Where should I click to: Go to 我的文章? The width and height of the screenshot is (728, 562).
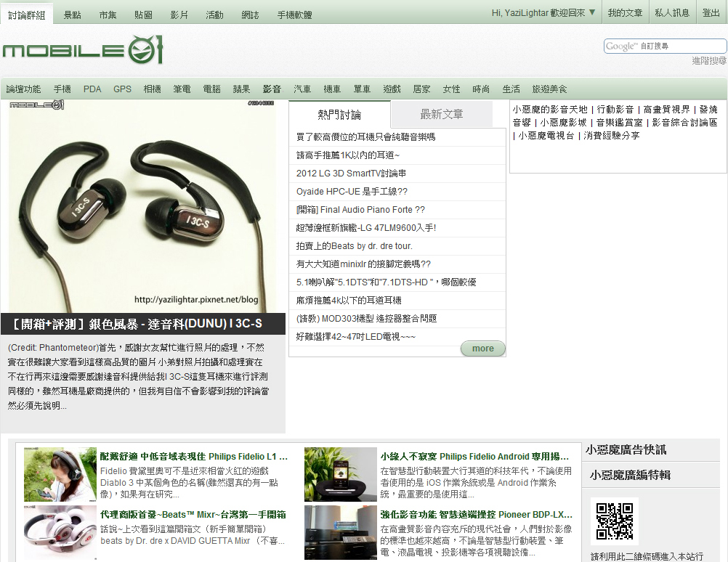[x=625, y=13]
